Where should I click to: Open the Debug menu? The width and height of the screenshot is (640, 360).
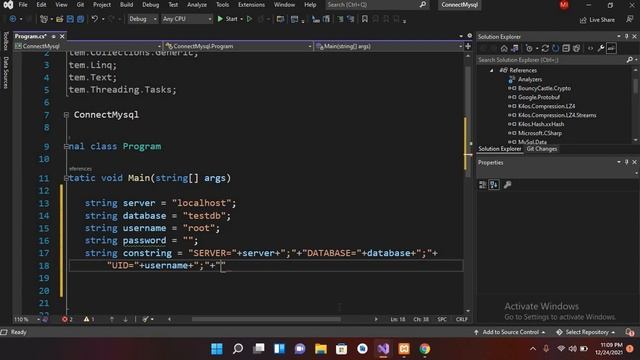pos(151,4)
